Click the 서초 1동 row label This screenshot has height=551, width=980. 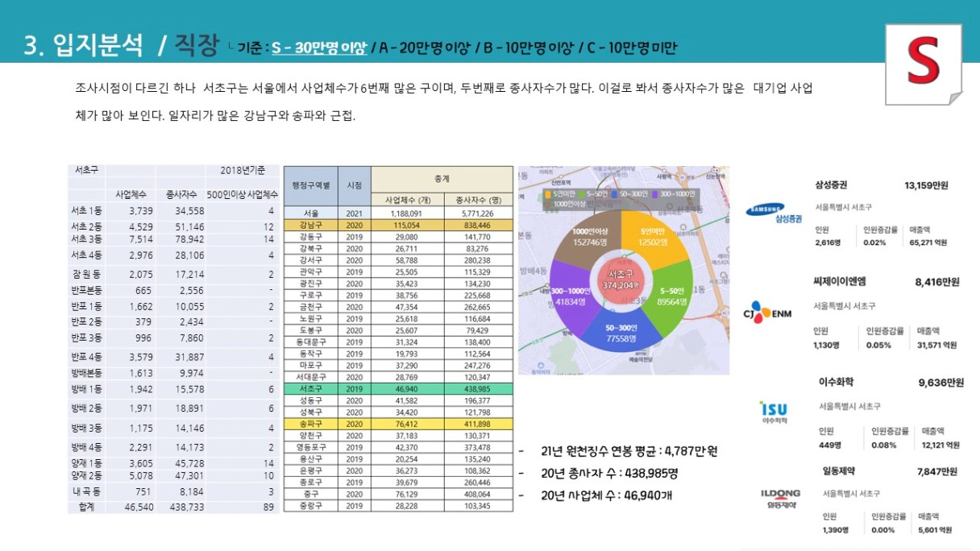pyautogui.click(x=86, y=211)
